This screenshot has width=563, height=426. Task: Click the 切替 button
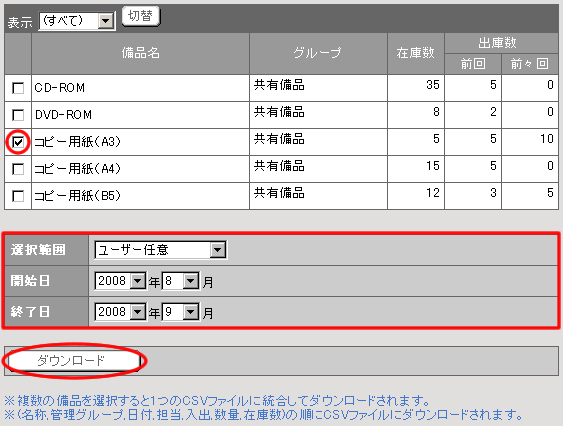click(x=141, y=16)
